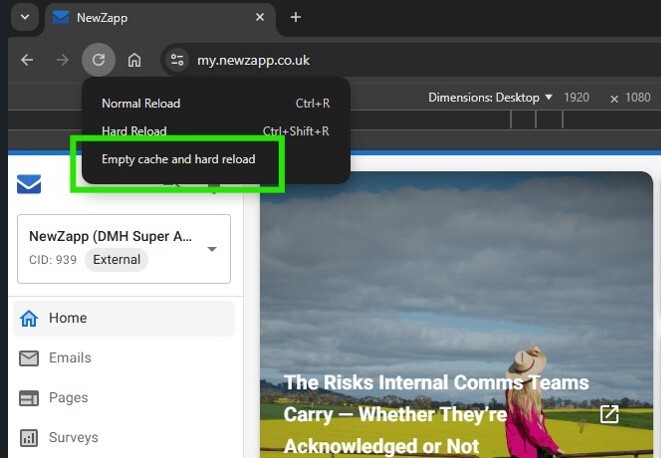Open Emails from the sidebar
The height and width of the screenshot is (458, 661).
pos(69,358)
